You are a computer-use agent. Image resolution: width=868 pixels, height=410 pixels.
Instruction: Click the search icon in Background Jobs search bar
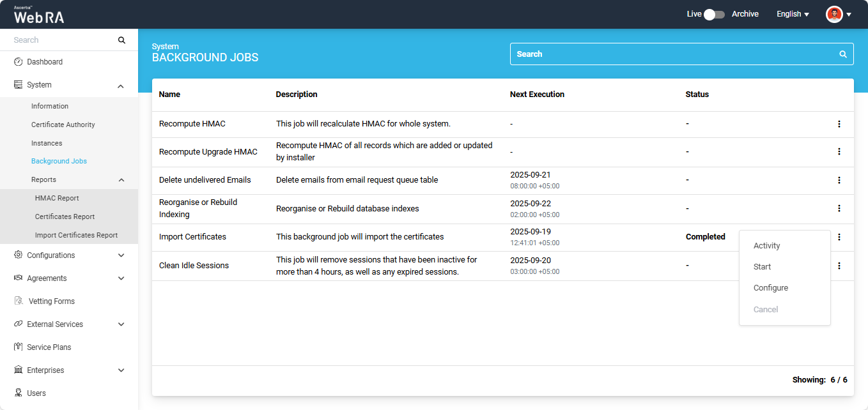point(843,54)
